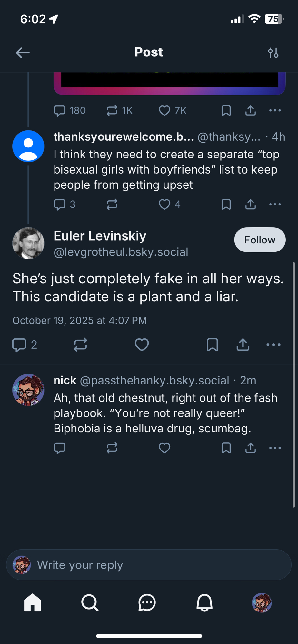Image resolution: width=298 pixels, height=644 pixels.
Task: Open more options on thanksyourewelcome's reply
Action: coord(275,204)
